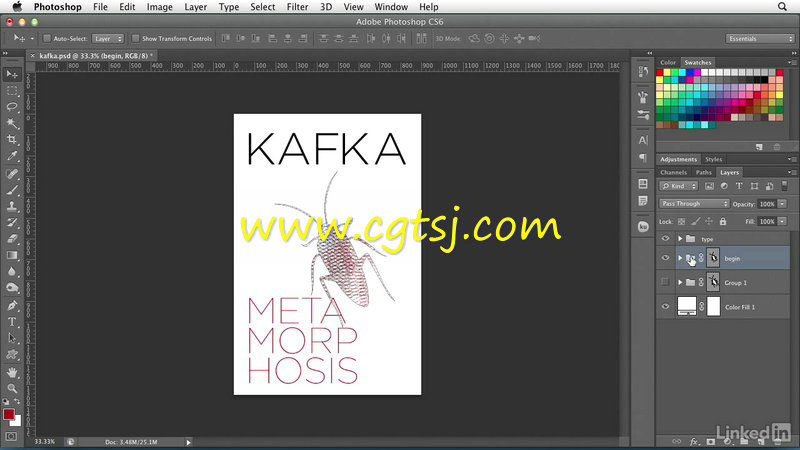Open the Apple menu

click(17, 7)
